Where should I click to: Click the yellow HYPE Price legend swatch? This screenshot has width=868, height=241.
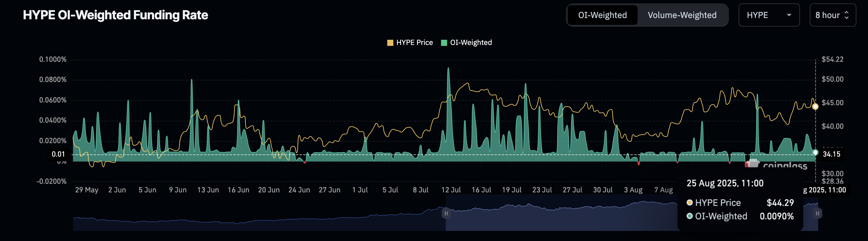390,43
